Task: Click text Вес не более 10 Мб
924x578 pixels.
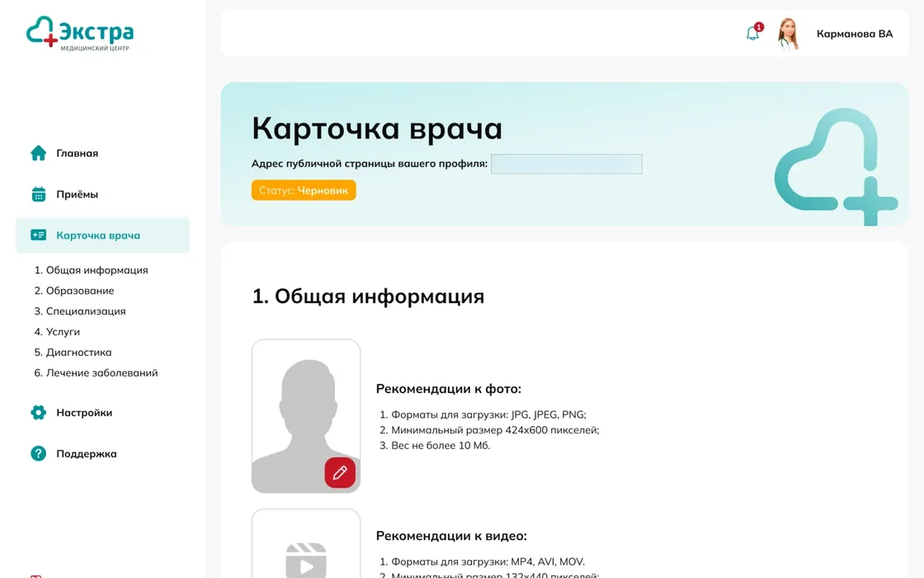Action: pos(441,445)
